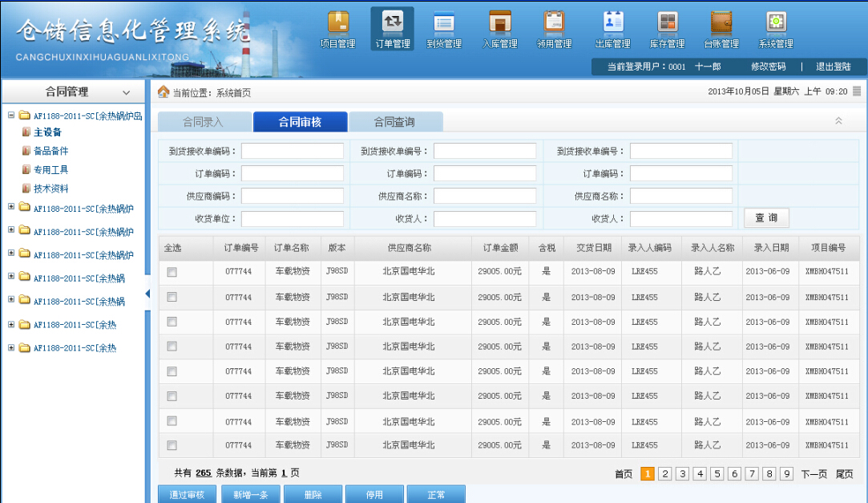This screenshot has width=868, height=503.
Task: Collapse the 合同管理 sidebar dropdown
Action: click(x=126, y=93)
